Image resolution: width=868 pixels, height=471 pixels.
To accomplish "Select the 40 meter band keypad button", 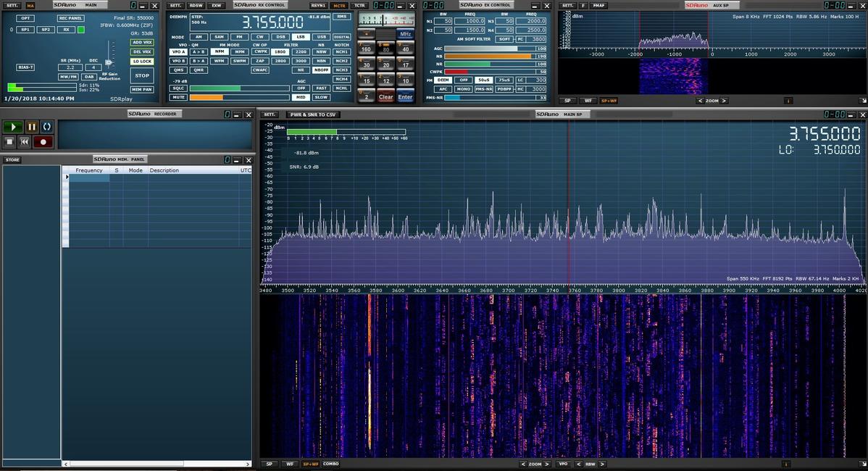I will click(405, 48).
